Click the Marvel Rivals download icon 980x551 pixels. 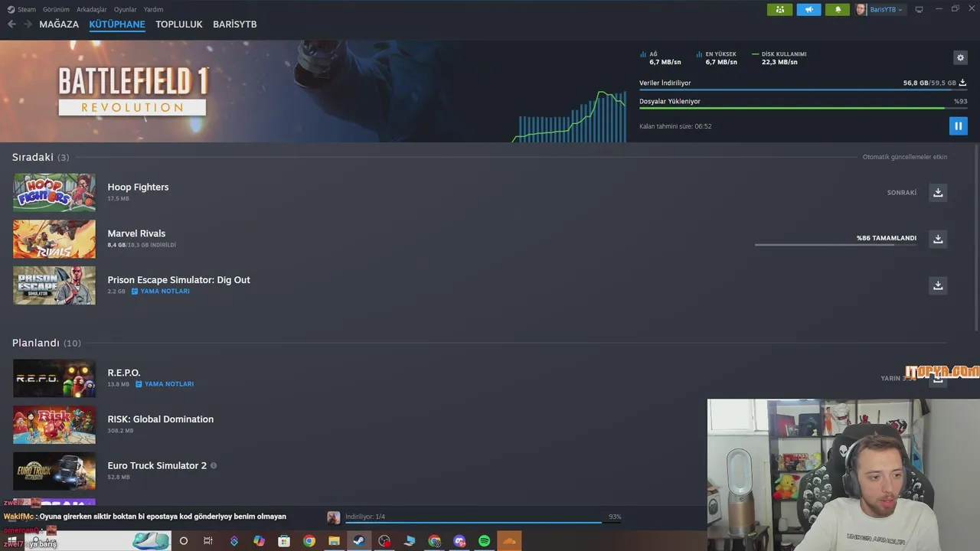(938, 239)
